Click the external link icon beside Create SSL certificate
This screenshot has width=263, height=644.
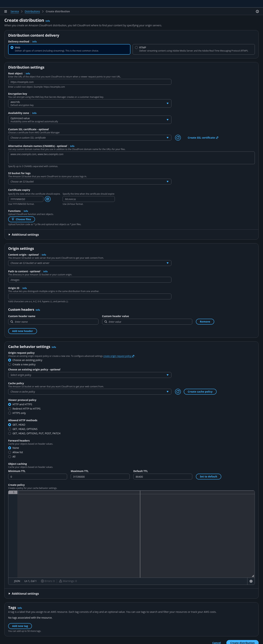pyautogui.click(x=217, y=138)
